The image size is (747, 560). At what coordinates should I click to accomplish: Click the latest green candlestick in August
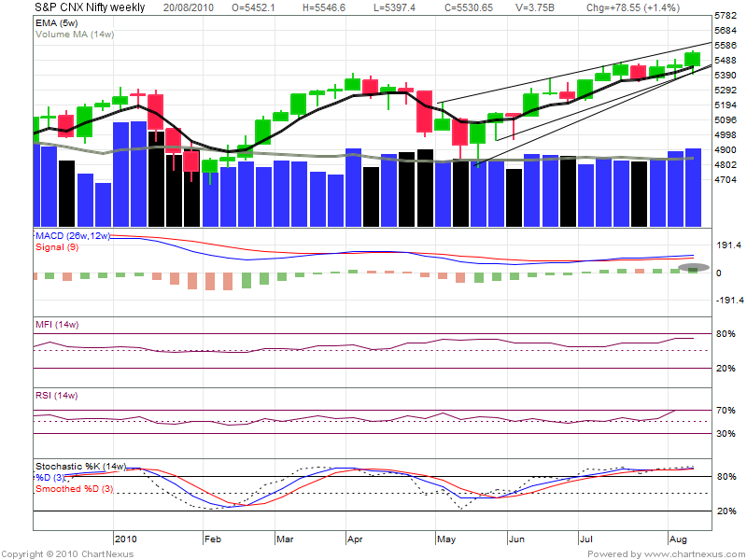click(693, 59)
